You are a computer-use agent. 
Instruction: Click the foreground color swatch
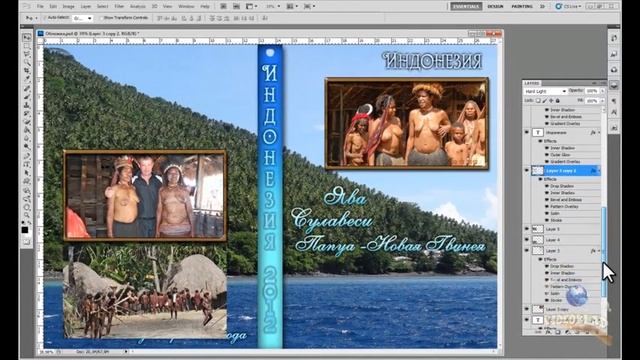tap(25, 230)
